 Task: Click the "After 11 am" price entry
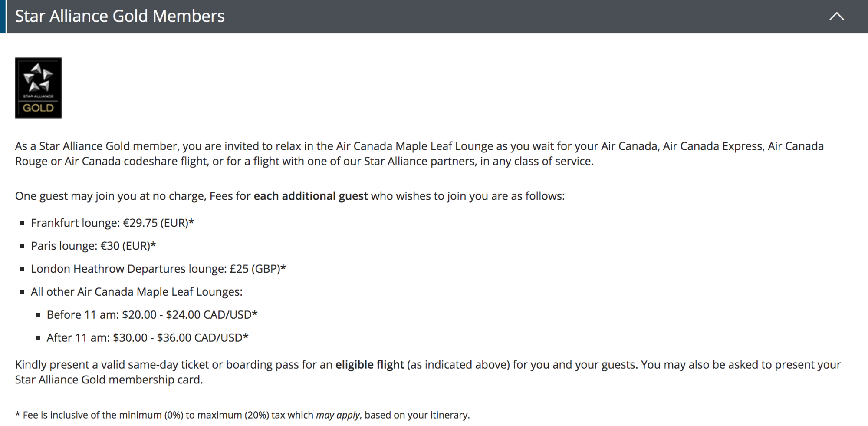point(148,338)
